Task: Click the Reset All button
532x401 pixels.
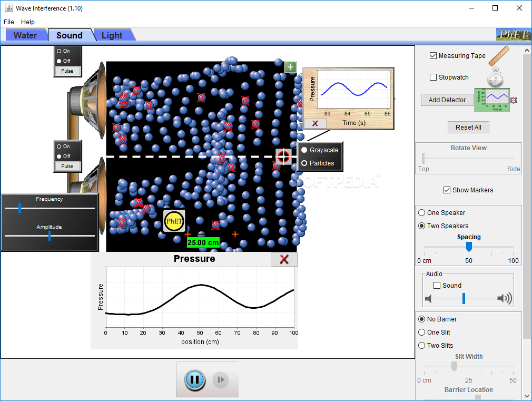Action: point(468,128)
